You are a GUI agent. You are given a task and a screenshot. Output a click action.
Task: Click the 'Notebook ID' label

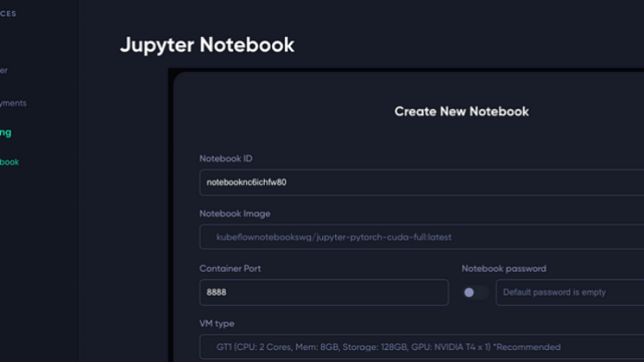[x=226, y=158]
